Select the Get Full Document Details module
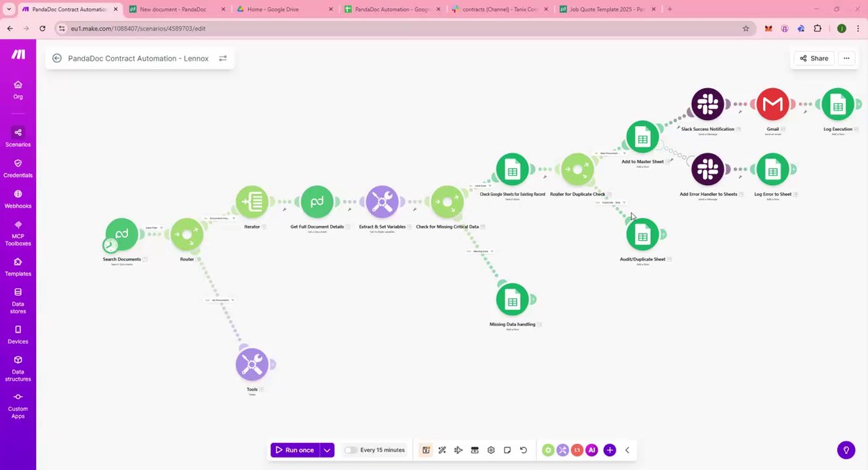 (x=317, y=202)
